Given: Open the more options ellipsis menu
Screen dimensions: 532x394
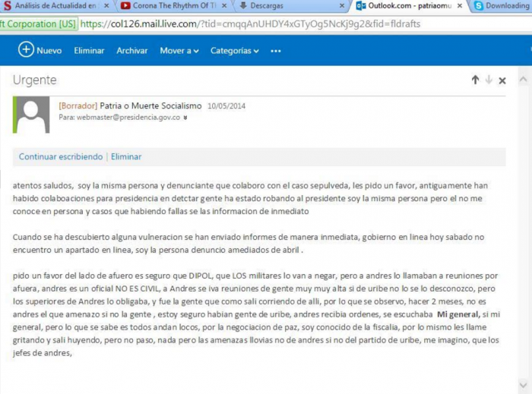Looking at the screenshot, I should pos(275,51).
